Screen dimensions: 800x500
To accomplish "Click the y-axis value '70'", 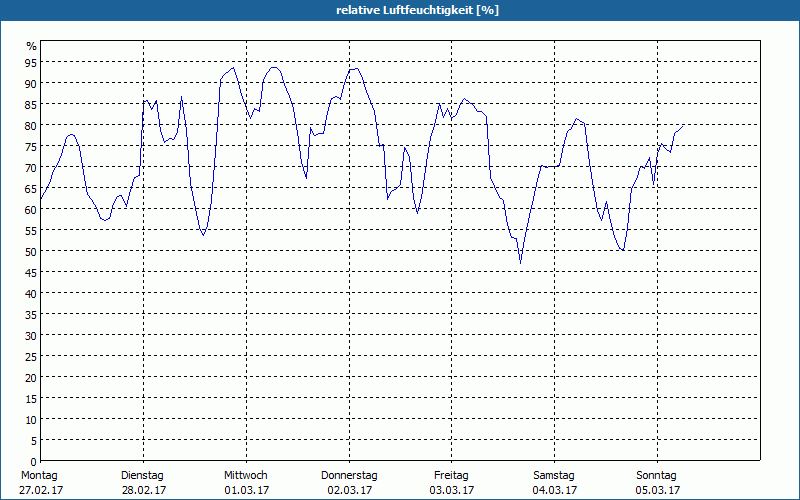I will pyautogui.click(x=32, y=167).
